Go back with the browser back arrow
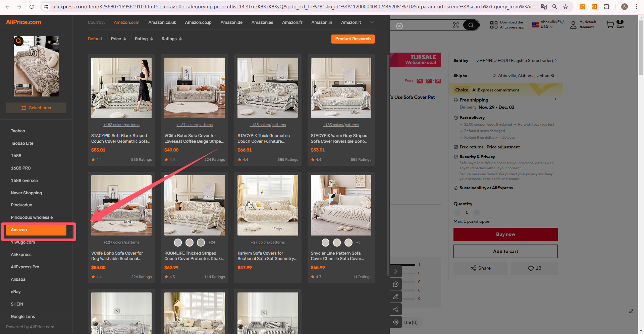This screenshot has height=334, width=644. tap(7, 7)
